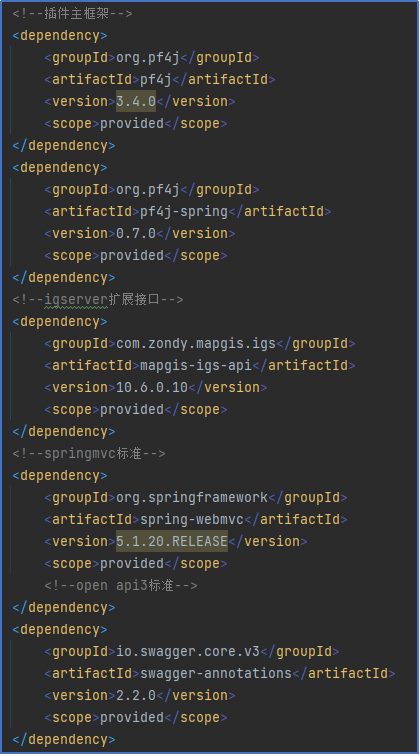Click the 0.7.0 version number

(136, 233)
